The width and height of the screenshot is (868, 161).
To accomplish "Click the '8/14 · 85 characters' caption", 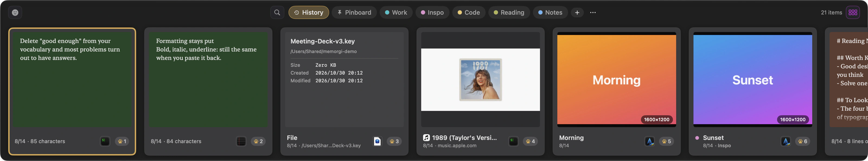I will [40, 141].
